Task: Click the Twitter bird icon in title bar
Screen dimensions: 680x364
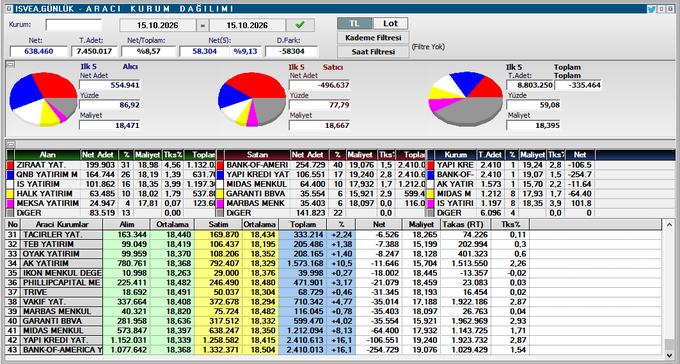Action: (x=651, y=9)
